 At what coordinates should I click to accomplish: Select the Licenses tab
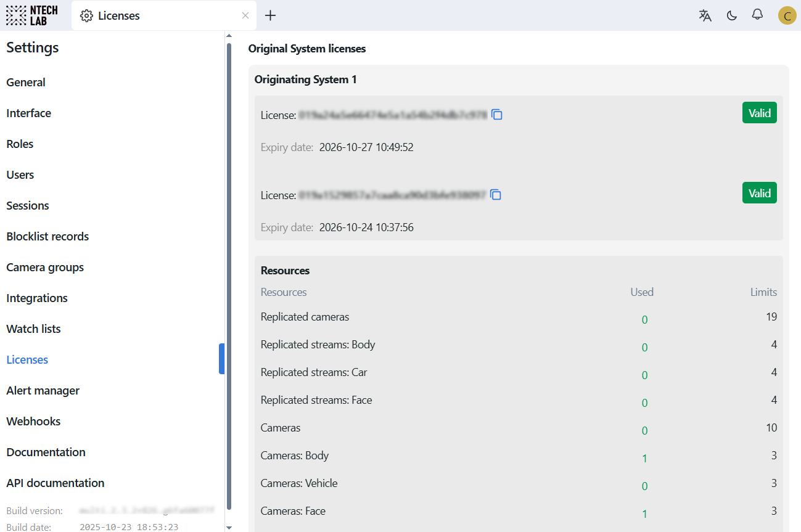(119, 15)
